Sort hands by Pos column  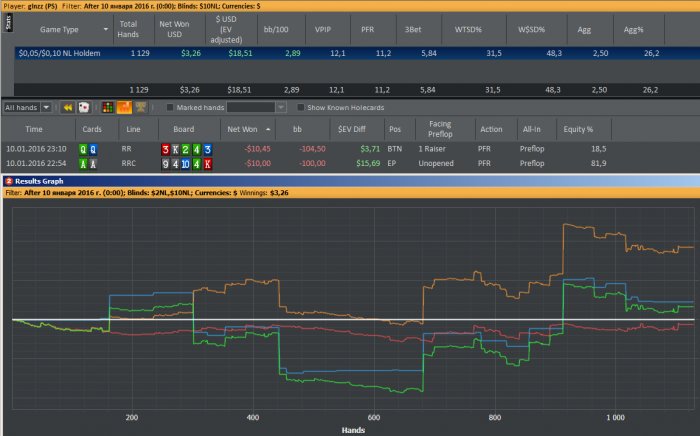(395, 129)
